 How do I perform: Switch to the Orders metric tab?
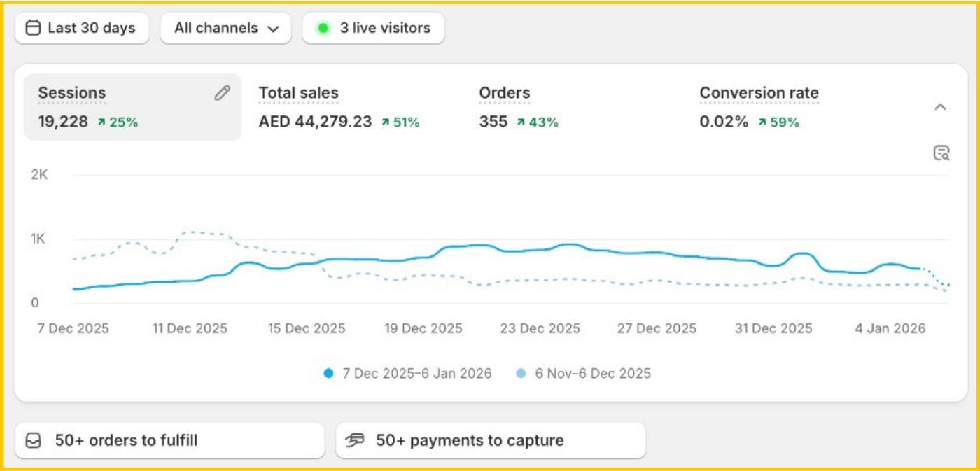505,93
